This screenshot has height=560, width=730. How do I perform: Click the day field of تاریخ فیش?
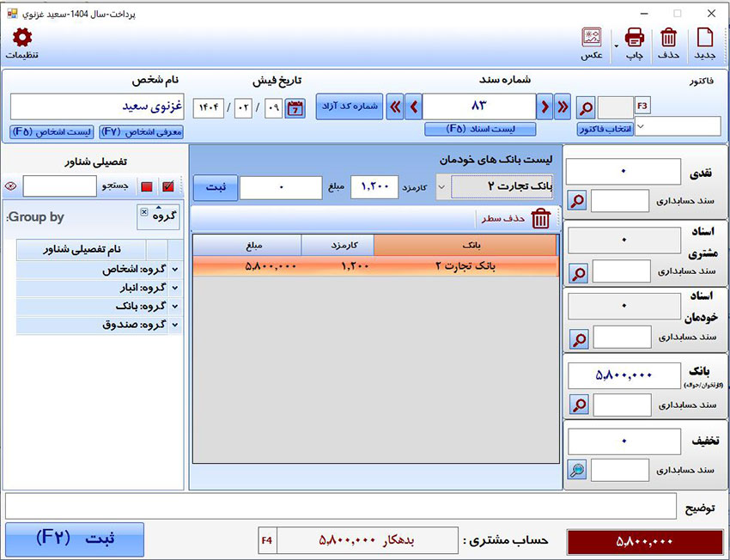click(x=274, y=108)
